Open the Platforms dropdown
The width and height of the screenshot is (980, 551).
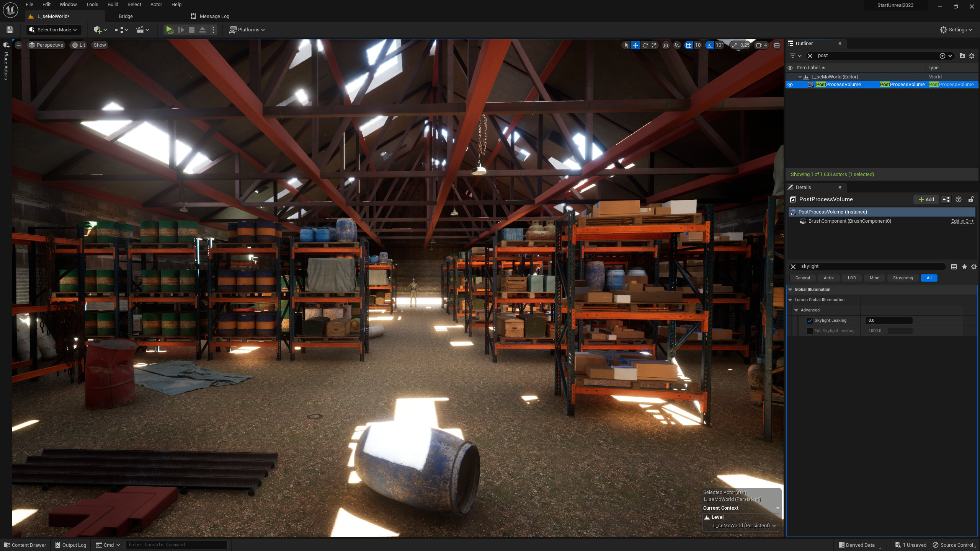tap(247, 30)
